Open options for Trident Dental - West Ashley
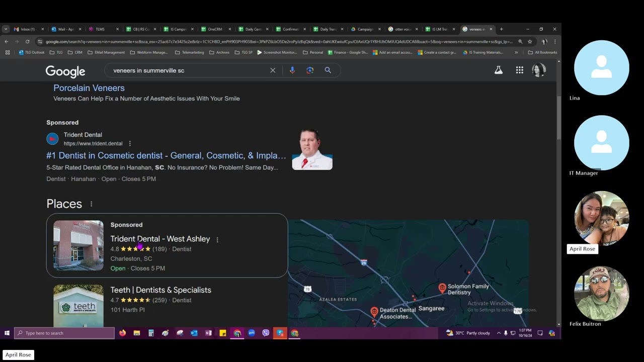The height and width of the screenshot is (362, 644). 217,240
